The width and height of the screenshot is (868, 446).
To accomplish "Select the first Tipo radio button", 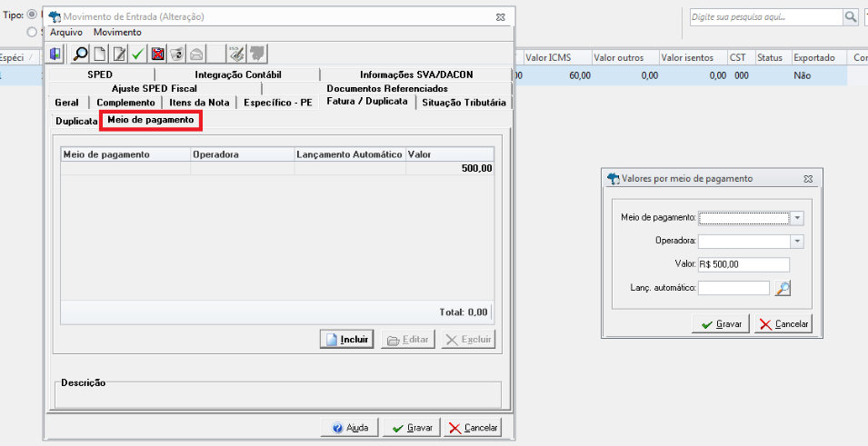I will pyautogui.click(x=32, y=15).
